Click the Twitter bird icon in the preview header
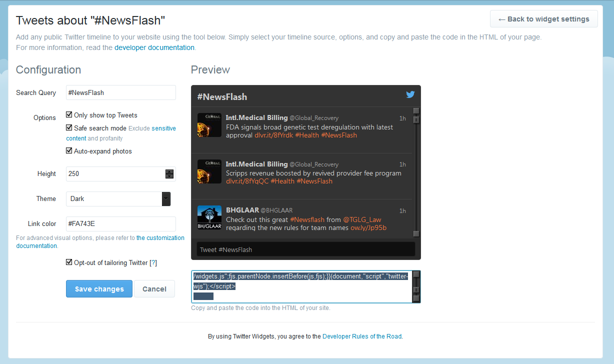This screenshot has height=364, width=614. click(410, 95)
